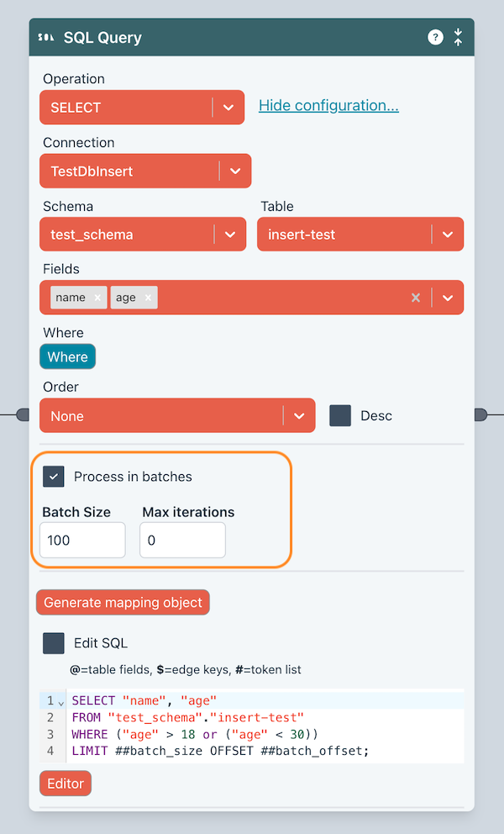The width and height of the screenshot is (504, 834).
Task: Enable the Desc order checkbox
Action: point(340,415)
